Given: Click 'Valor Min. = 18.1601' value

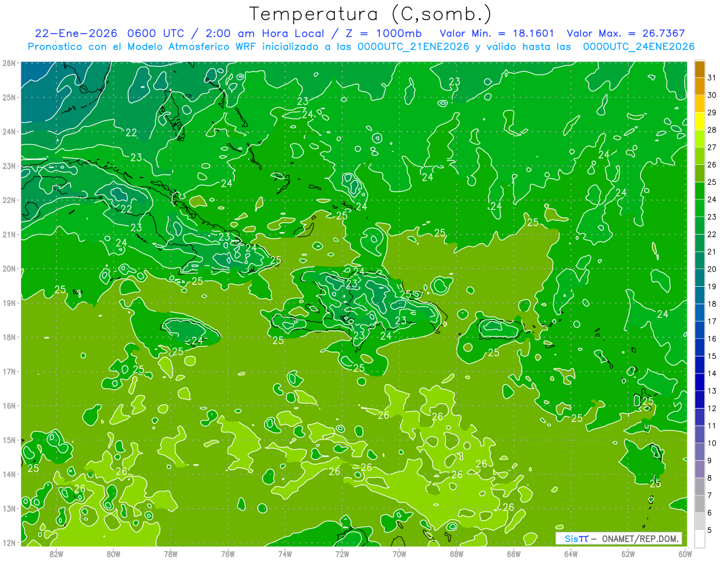Looking at the screenshot, I should 497,33.
